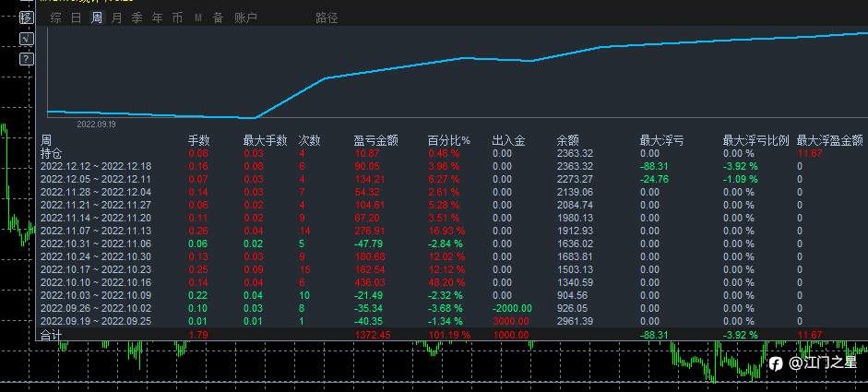Open the 备 notes tab
Viewport: 868px width, 392px height.
point(218,18)
